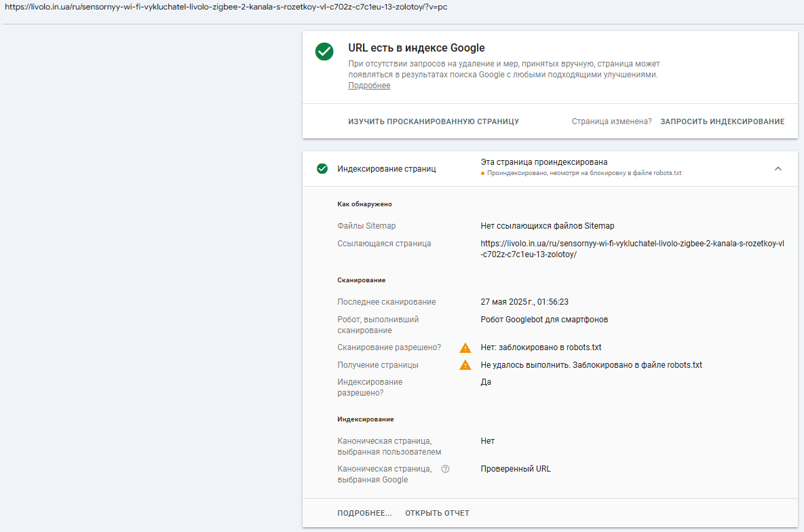
Task: Click the referring page URL value
Action: [632, 249]
